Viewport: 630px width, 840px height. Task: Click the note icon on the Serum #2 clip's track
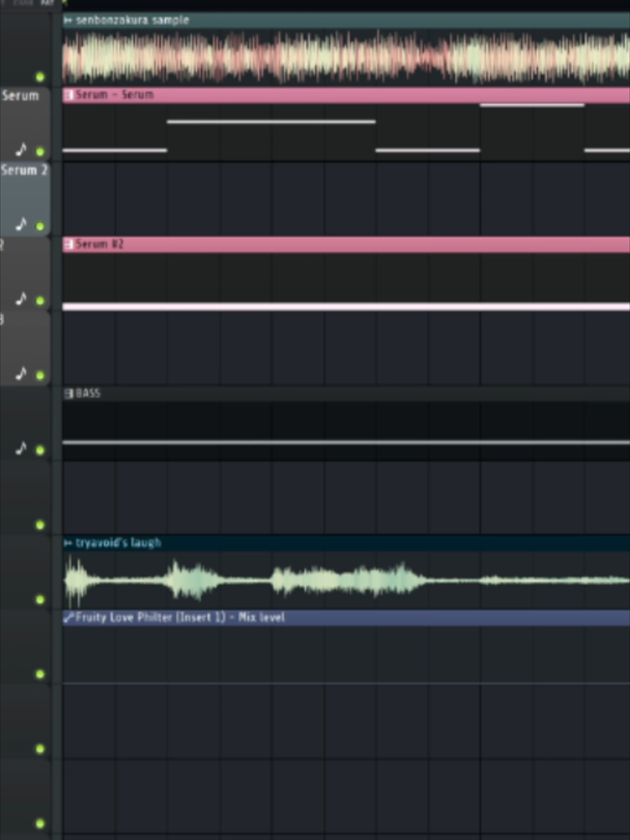(21, 299)
